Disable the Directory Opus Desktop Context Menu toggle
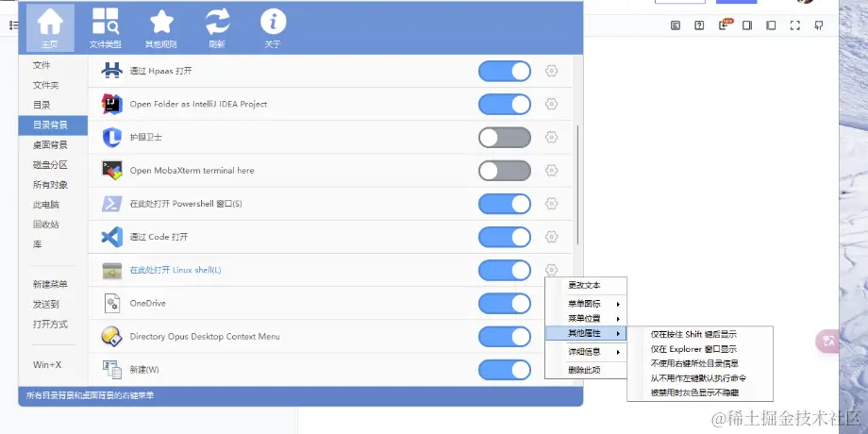The image size is (868, 434). point(505,337)
